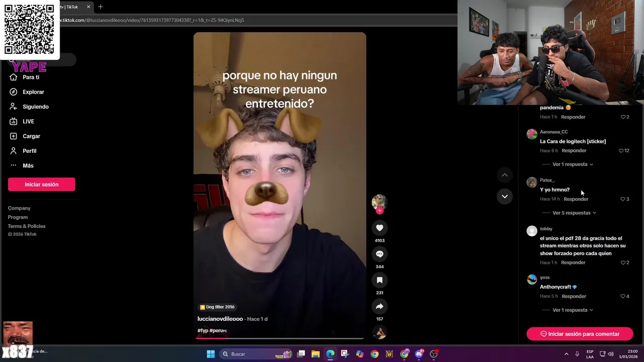Viewport: 644px width, 362px height.
Task: Expand the Más menu
Action: tap(22, 165)
